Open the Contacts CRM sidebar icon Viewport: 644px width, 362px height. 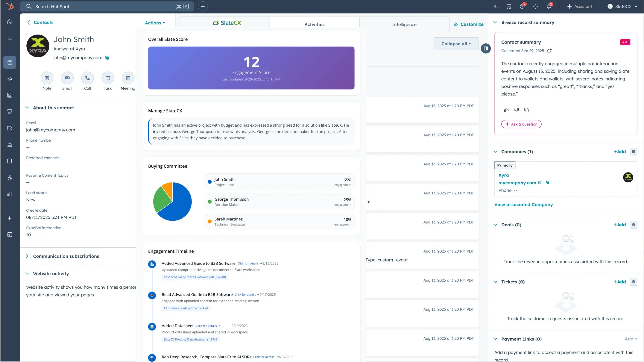[x=10, y=62]
